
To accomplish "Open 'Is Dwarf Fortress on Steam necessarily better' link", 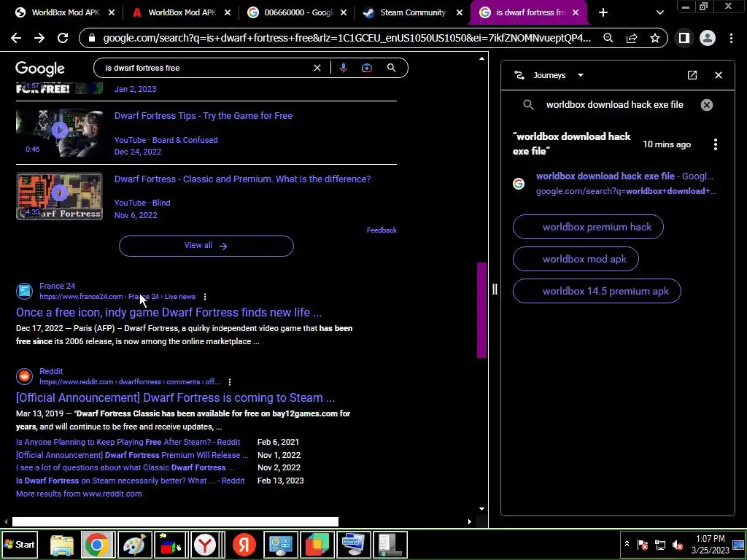I will point(130,481).
